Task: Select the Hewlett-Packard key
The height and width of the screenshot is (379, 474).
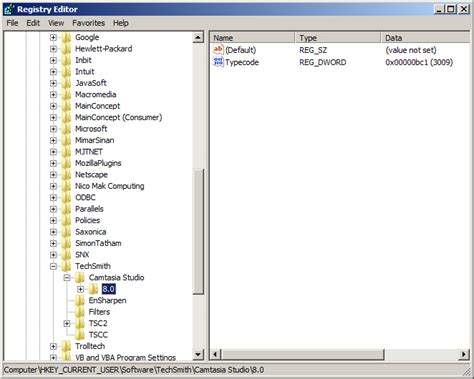Action: click(x=104, y=49)
